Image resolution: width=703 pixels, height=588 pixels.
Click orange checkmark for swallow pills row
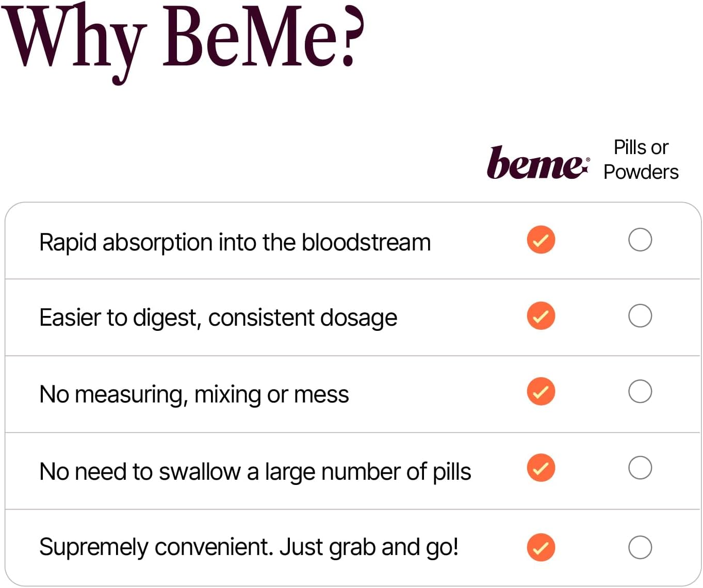541,468
